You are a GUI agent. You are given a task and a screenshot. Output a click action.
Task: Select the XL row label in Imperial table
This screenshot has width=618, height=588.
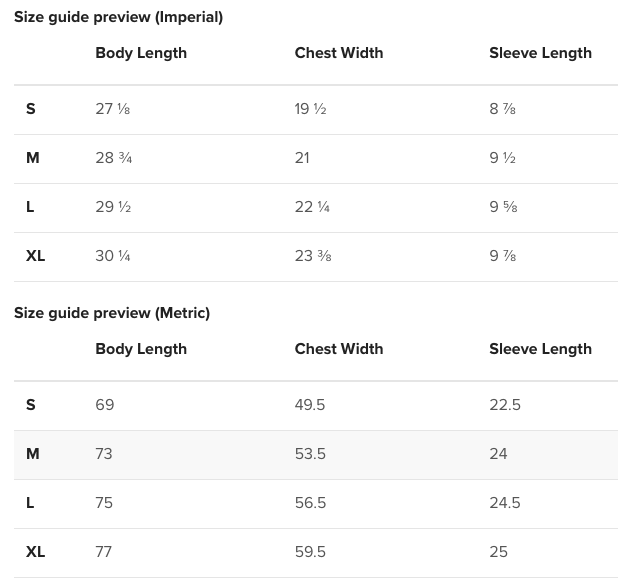(x=36, y=256)
